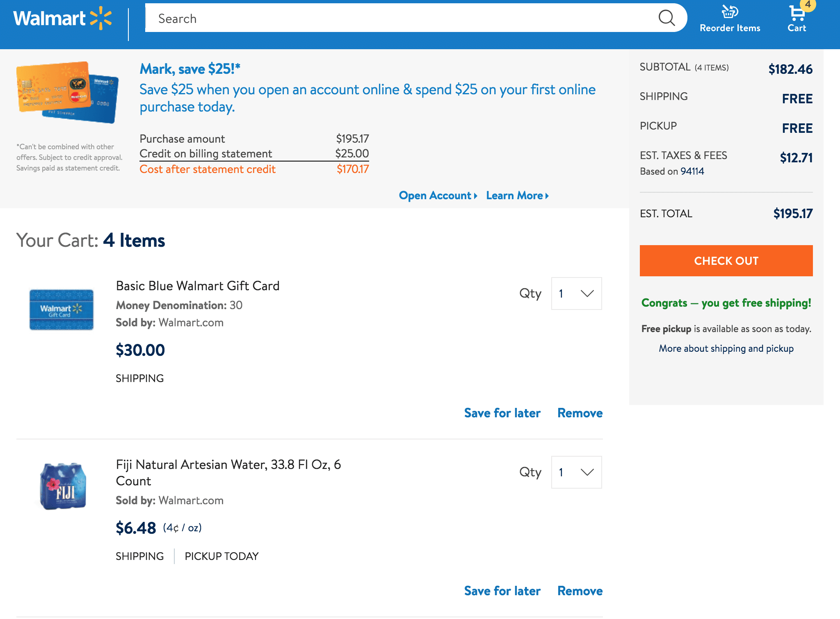
Task: Click the Reorder Items basket icon
Action: (729, 12)
